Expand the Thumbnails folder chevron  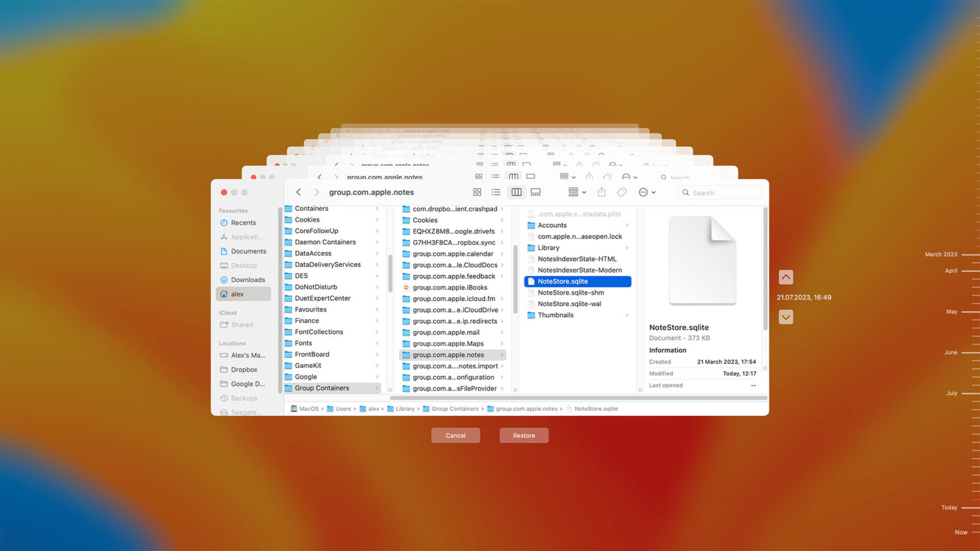(627, 315)
